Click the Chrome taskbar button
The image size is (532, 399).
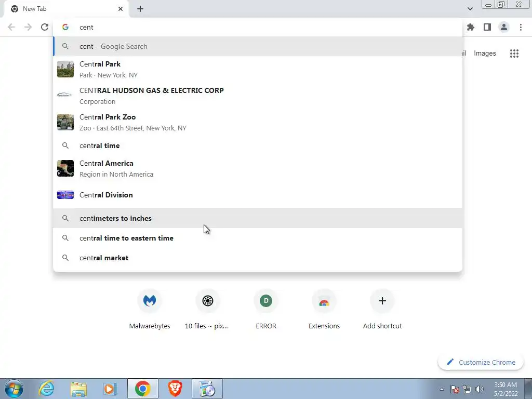(142, 389)
